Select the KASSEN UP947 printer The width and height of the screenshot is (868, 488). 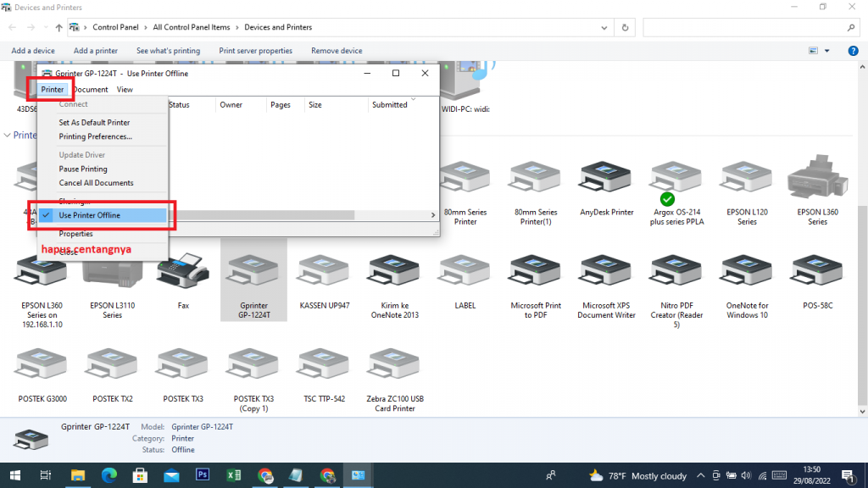click(324, 281)
